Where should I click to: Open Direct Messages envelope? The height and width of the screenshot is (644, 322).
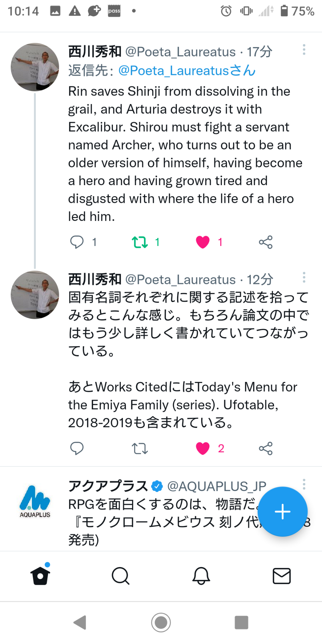[282, 576]
